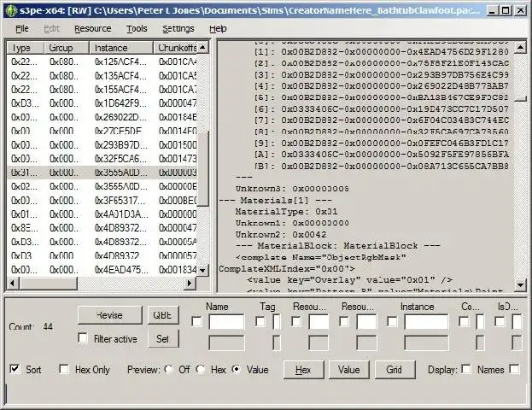Click the Materials[1] heading line
Image resolution: width=532 pixels, height=410 pixels.
(x=275, y=200)
